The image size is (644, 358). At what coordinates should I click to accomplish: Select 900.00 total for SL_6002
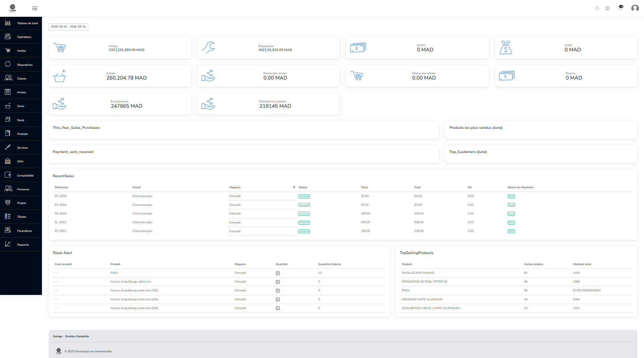pyautogui.click(x=366, y=222)
